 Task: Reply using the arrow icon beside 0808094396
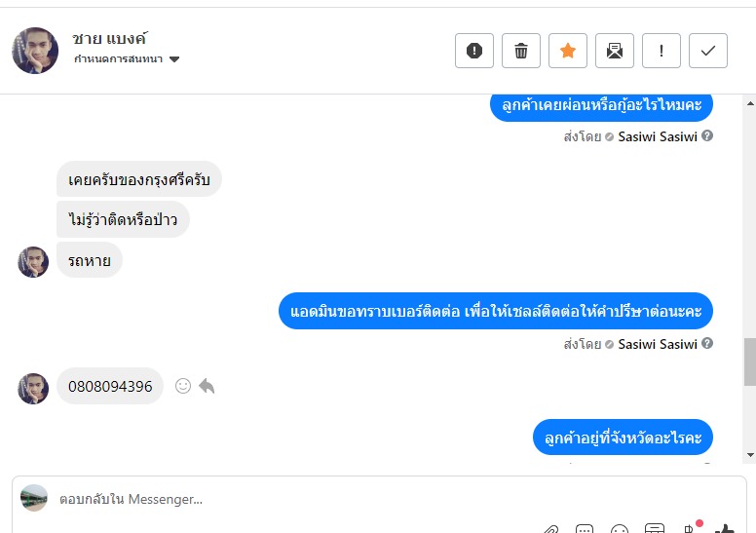coord(207,386)
